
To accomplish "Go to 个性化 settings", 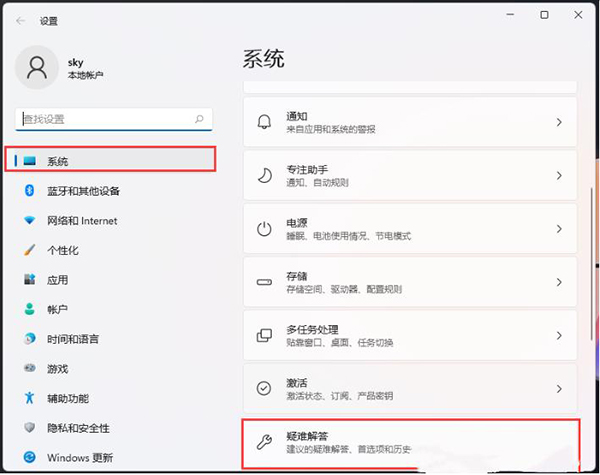I will pyautogui.click(x=63, y=250).
